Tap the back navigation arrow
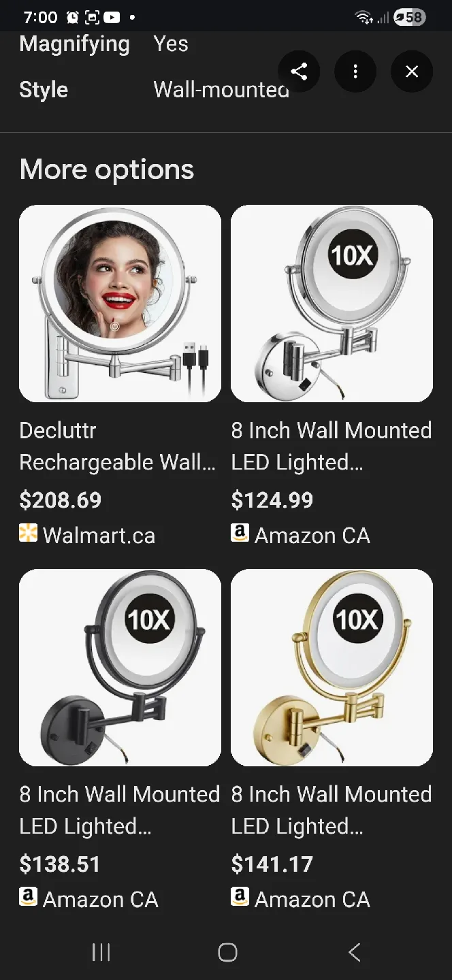This screenshot has width=452, height=980. pos(353,952)
